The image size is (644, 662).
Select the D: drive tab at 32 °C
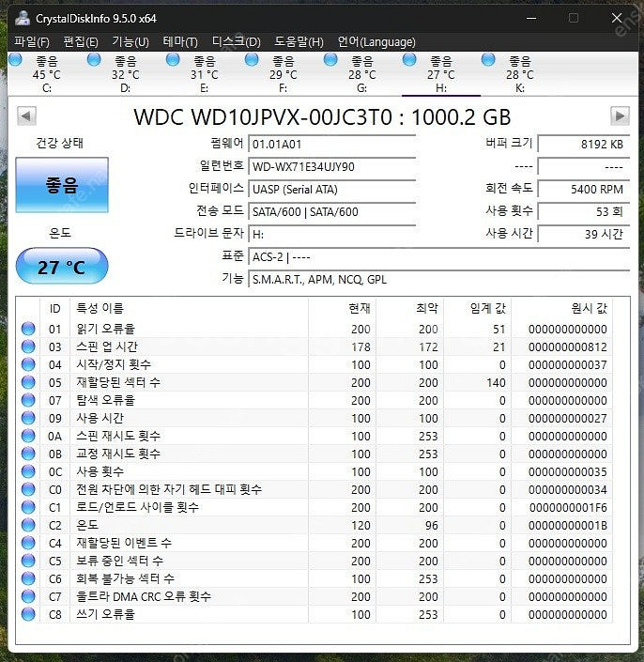pyautogui.click(x=126, y=74)
